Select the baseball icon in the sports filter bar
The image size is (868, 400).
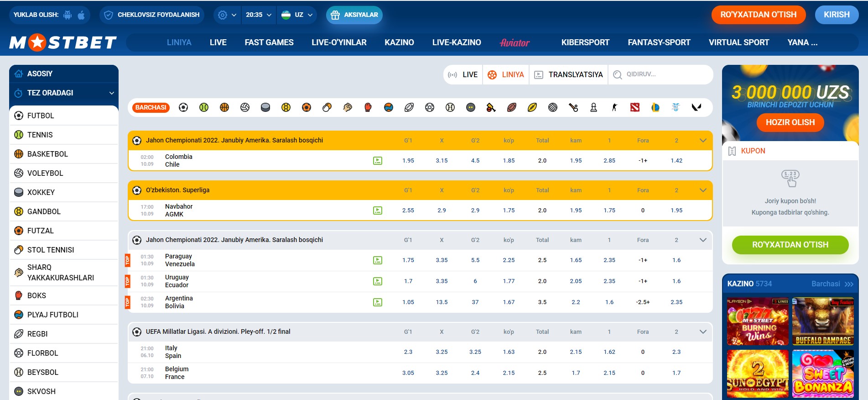450,107
